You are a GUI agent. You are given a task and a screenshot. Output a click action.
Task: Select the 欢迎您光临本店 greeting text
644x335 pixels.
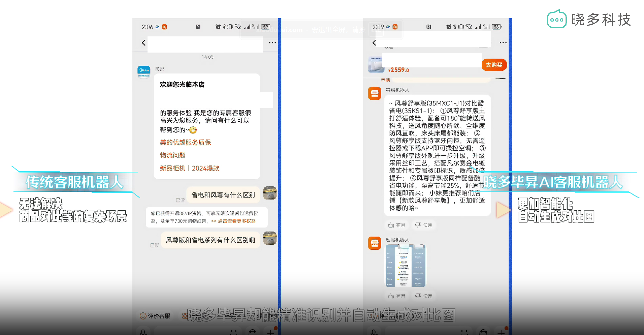[x=182, y=85]
